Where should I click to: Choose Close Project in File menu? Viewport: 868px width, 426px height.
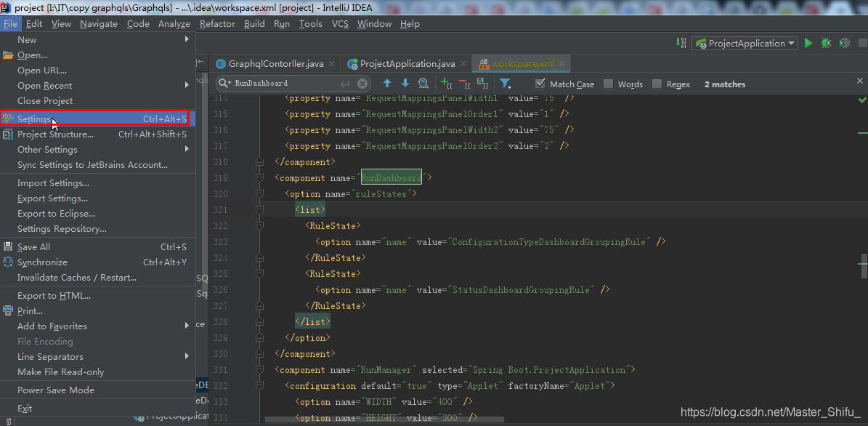(97, 101)
